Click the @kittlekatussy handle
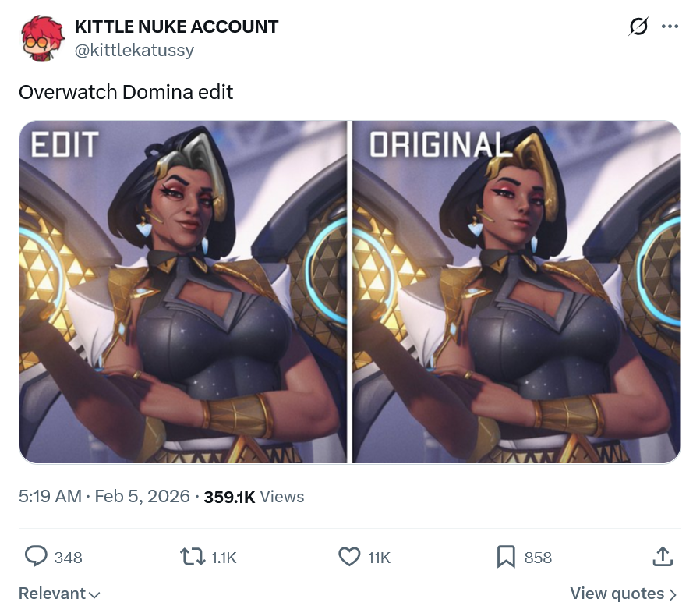700x613 pixels. (134, 50)
